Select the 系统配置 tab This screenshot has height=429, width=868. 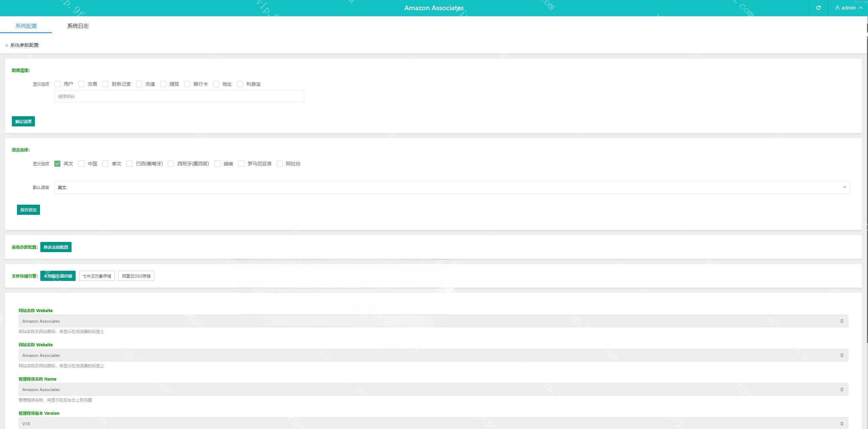click(x=26, y=26)
